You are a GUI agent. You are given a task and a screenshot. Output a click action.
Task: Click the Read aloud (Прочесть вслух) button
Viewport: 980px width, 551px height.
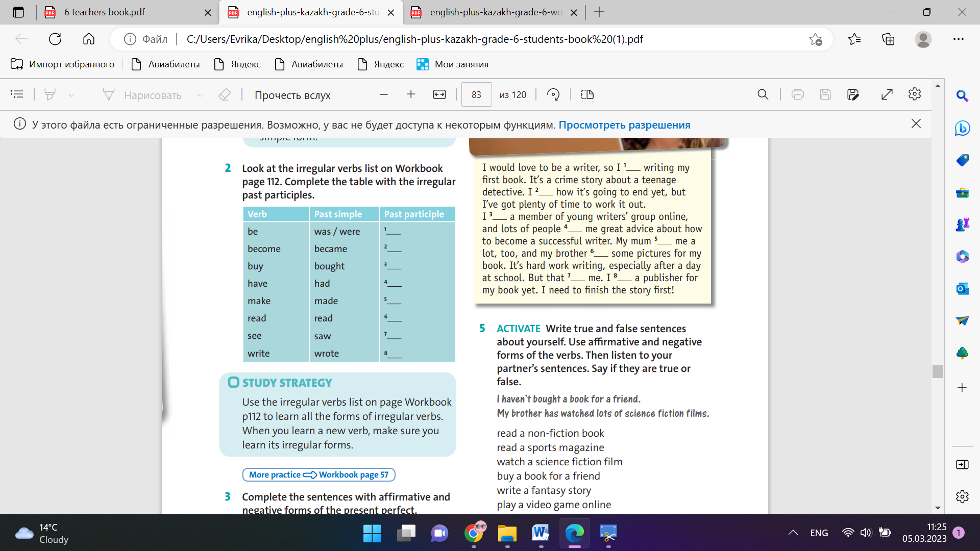[292, 95]
